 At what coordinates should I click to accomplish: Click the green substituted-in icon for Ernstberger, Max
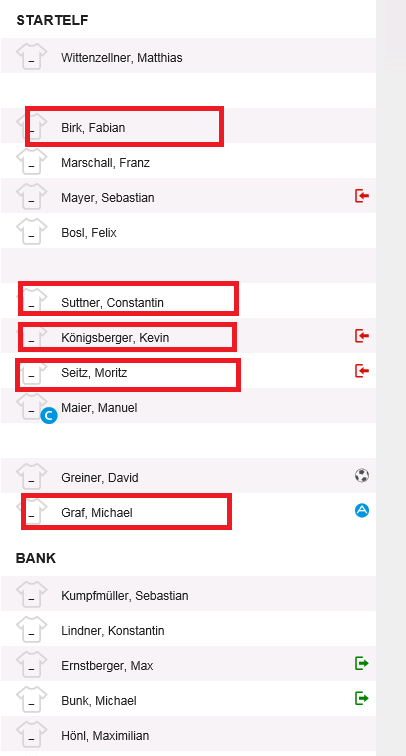[x=362, y=663]
